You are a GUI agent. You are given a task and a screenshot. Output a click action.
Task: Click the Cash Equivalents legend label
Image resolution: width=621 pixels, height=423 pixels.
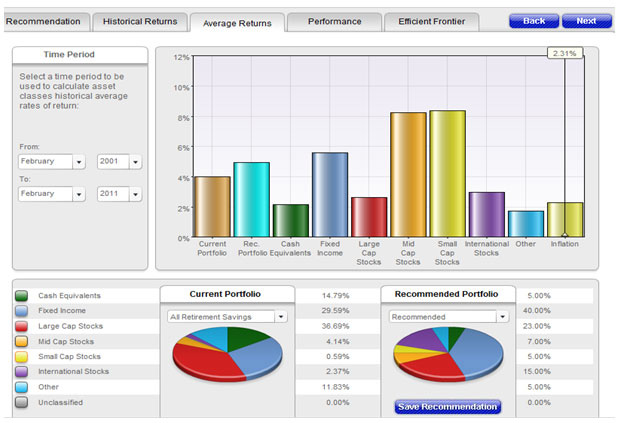click(69, 296)
